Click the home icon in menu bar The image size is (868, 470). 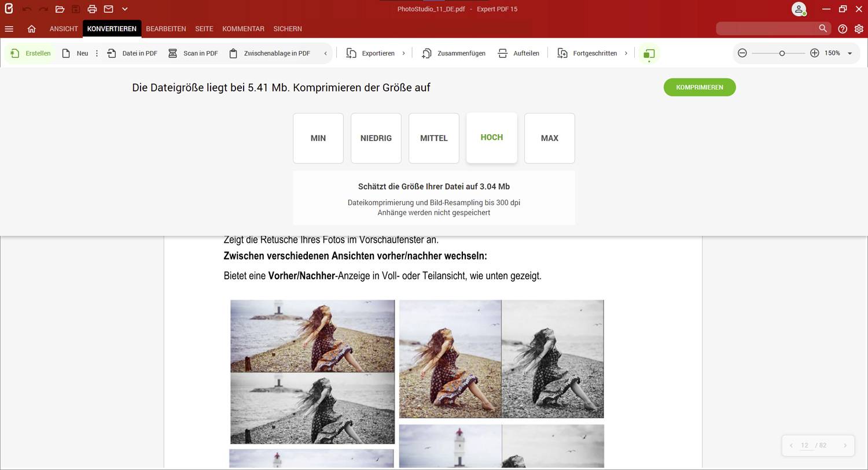coord(32,29)
